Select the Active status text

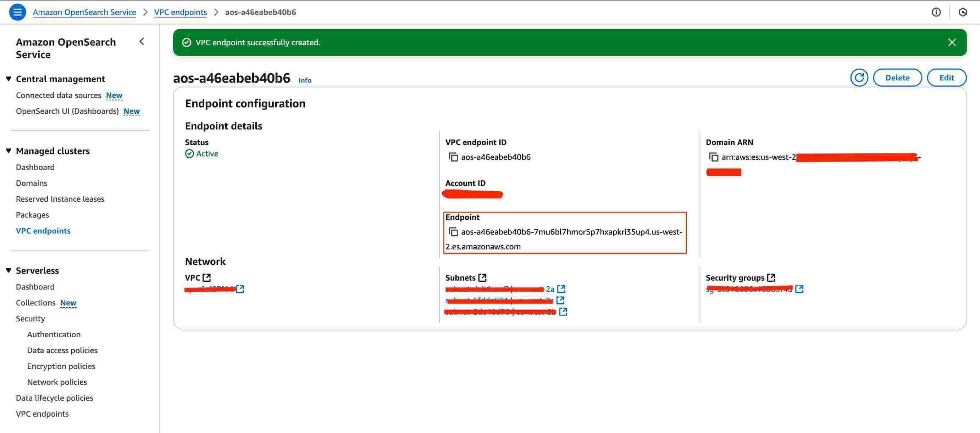click(x=207, y=153)
